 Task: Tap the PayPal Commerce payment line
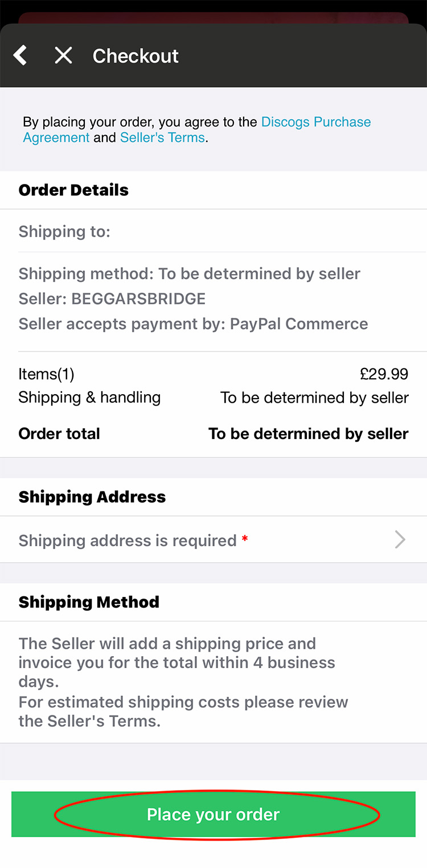coord(193,324)
